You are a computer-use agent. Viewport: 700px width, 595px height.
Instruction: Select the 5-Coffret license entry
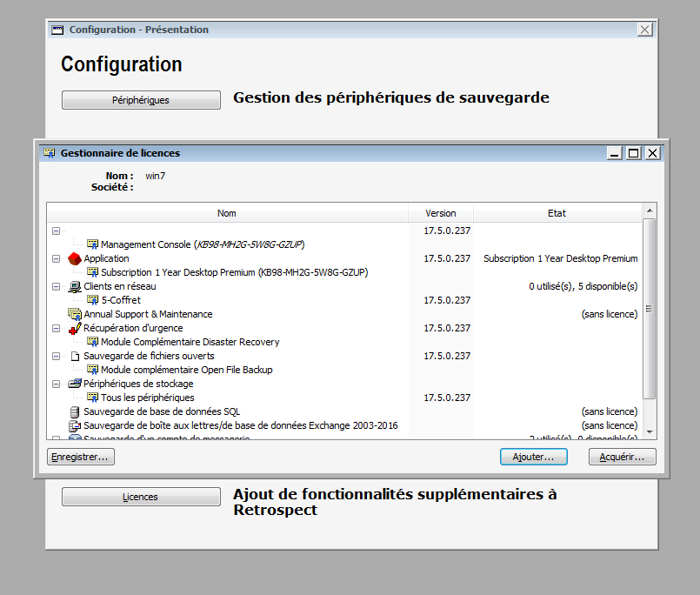click(120, 300)
